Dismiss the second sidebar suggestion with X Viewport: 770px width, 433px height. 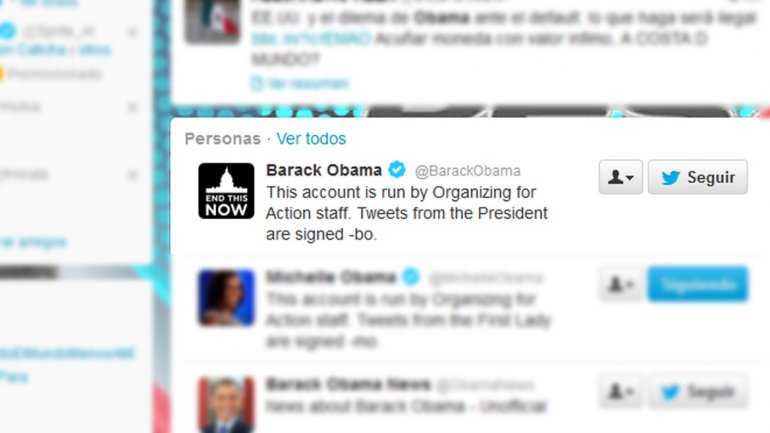(132, 107)
